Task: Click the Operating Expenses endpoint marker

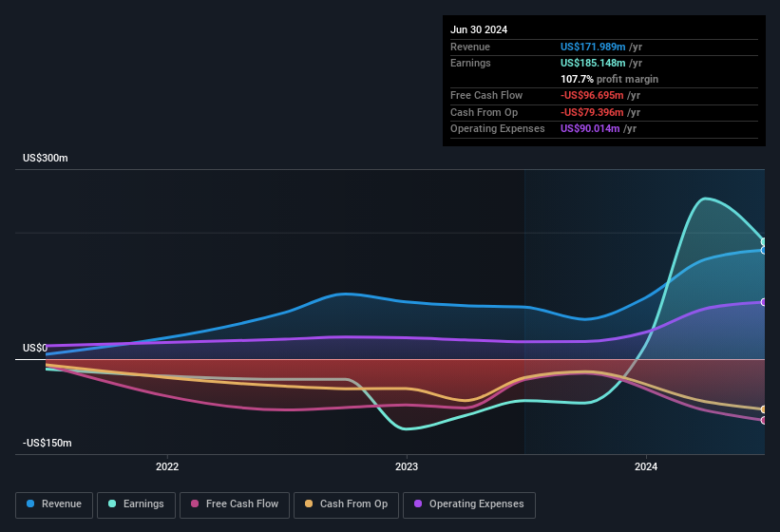Action: click(764, 302)
